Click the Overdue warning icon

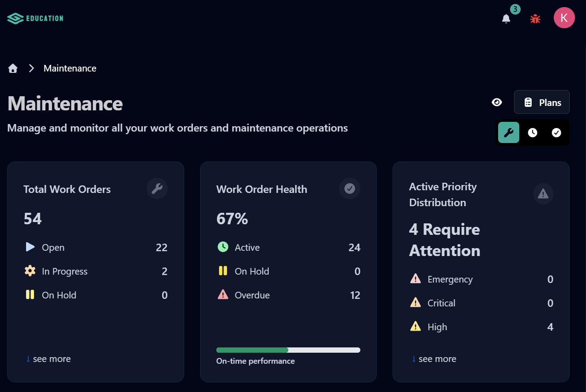223,294
